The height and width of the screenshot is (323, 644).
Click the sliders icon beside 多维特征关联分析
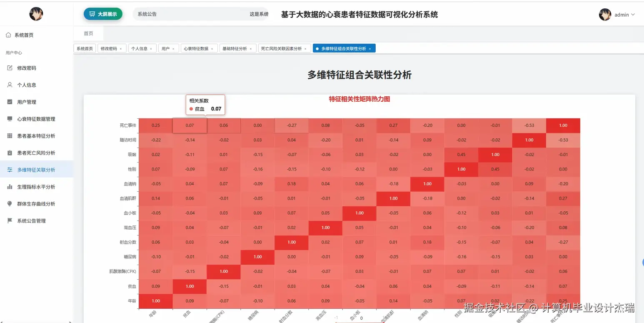pyautogui.click(x=10, y=170)
